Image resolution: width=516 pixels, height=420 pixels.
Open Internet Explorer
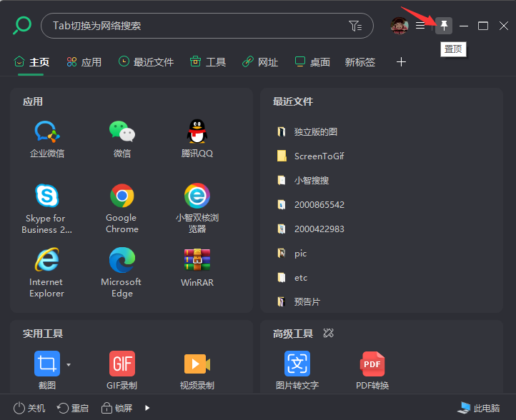[x=47, y=273]
